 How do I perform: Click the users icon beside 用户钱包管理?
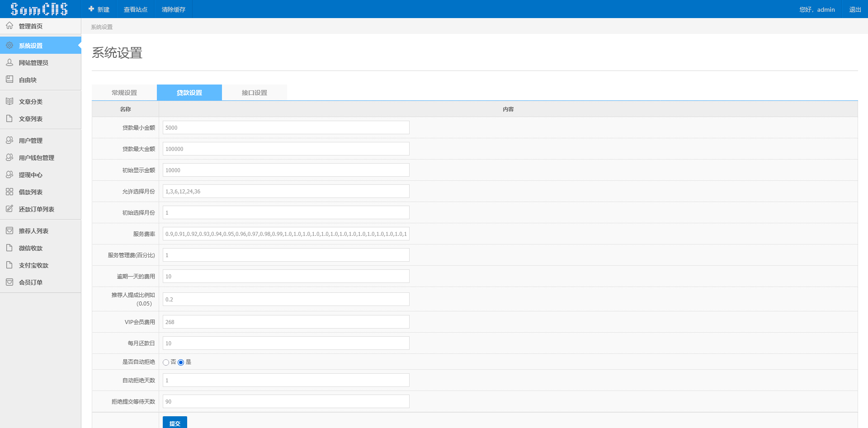pos(9,157)
